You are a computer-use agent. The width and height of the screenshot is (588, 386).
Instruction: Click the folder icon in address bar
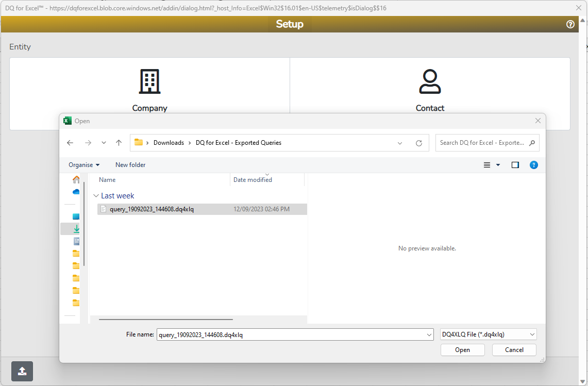139,143
